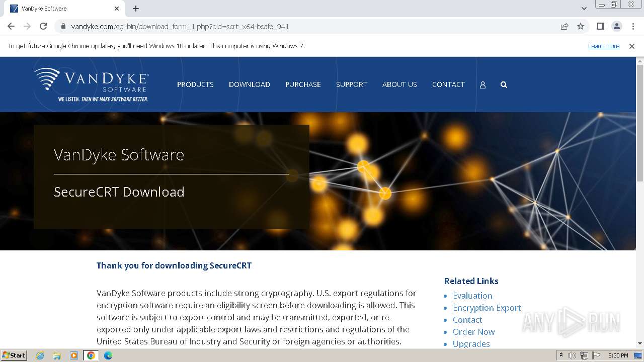This screenshot has width=644, height=362.
Task: Open a new tab with the plus button
Action: coord(136,9)
